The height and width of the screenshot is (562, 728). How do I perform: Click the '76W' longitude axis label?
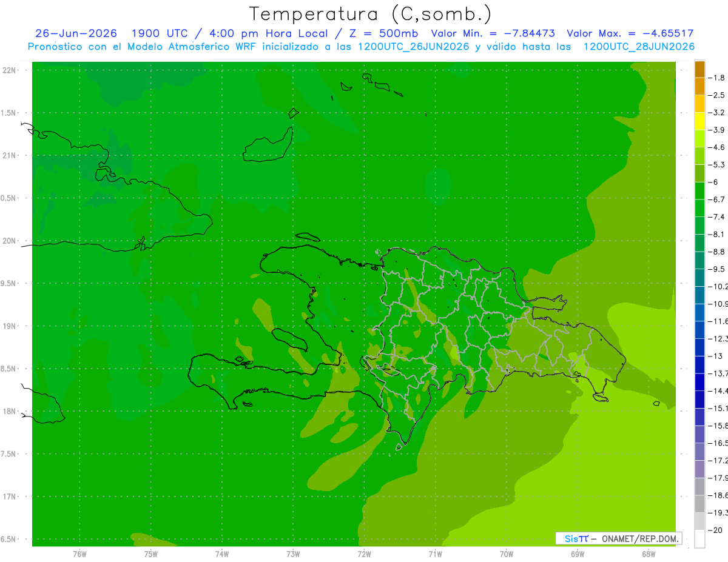pyautogui.click(x=79, y=554)
